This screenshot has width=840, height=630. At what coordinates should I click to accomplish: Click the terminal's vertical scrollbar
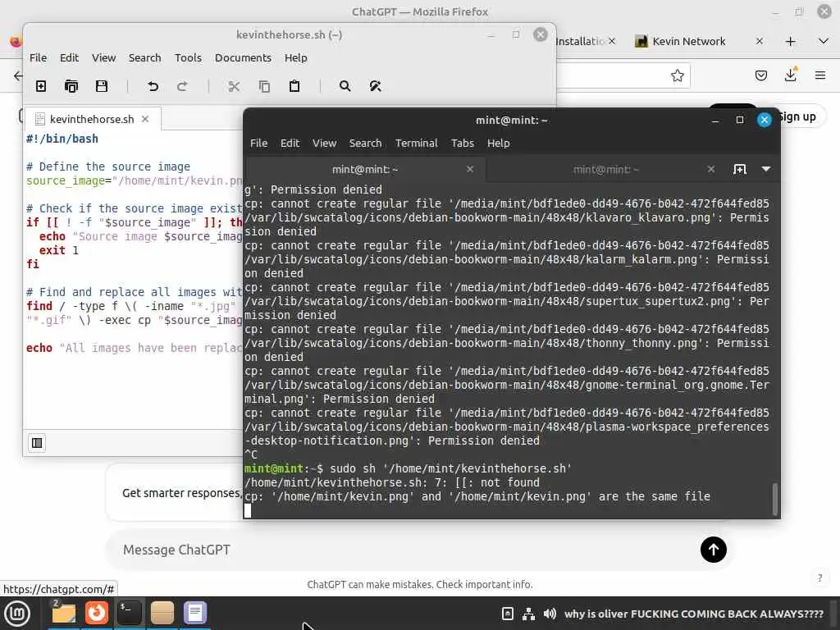774,499
